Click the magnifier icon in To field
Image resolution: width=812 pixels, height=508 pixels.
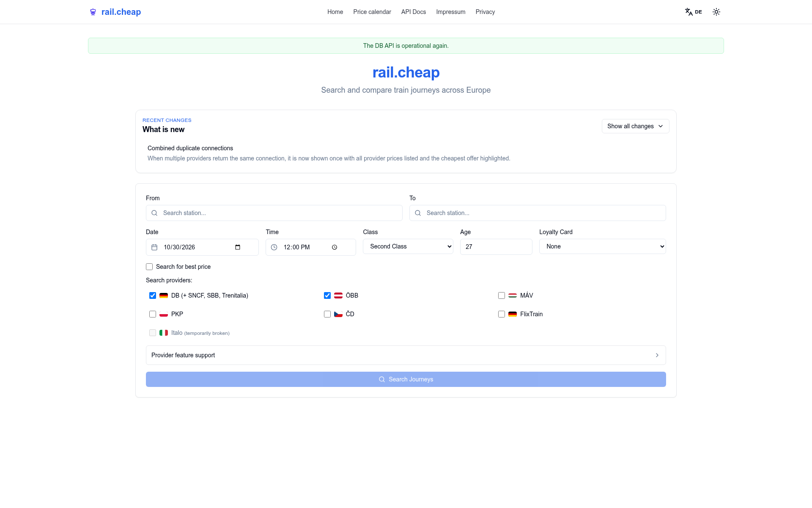pyautogui.click(x=418, y=213)
